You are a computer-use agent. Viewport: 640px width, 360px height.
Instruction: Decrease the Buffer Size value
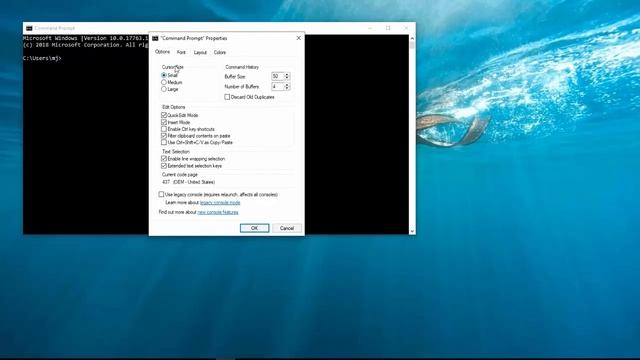click(x=287, y=78)
